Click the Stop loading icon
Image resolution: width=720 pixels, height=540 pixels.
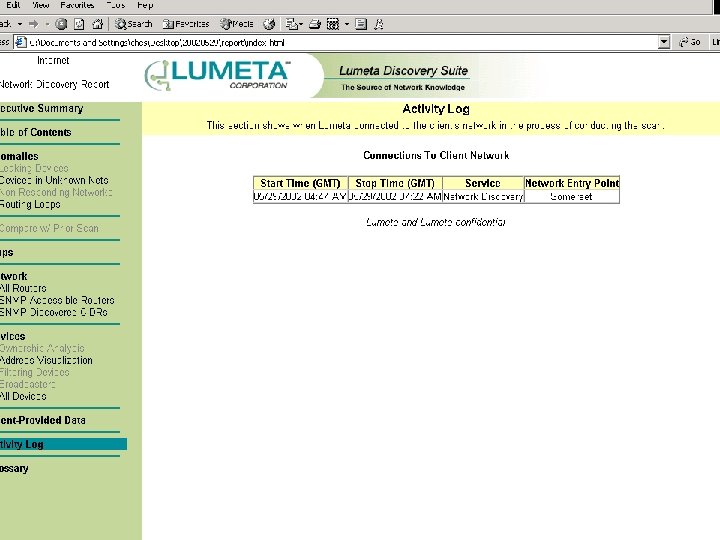tap(61, 24)
